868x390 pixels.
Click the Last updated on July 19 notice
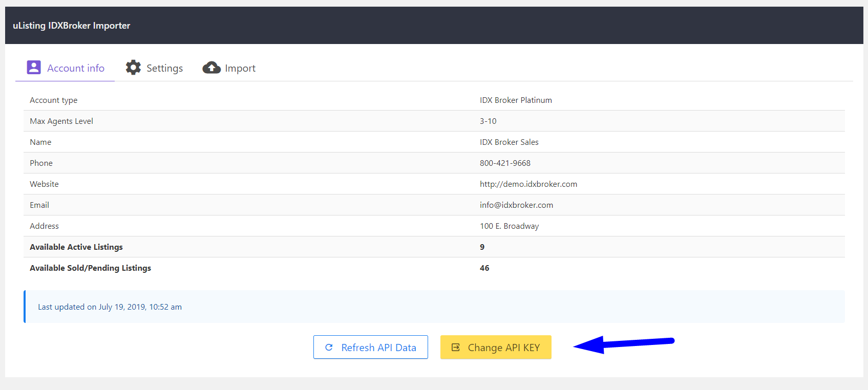[110, 307]
